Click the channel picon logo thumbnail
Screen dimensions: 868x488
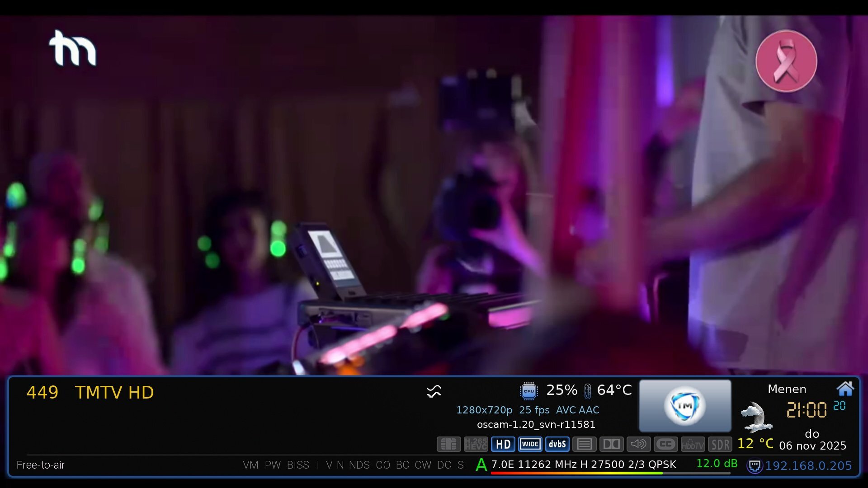coord(684,406)
